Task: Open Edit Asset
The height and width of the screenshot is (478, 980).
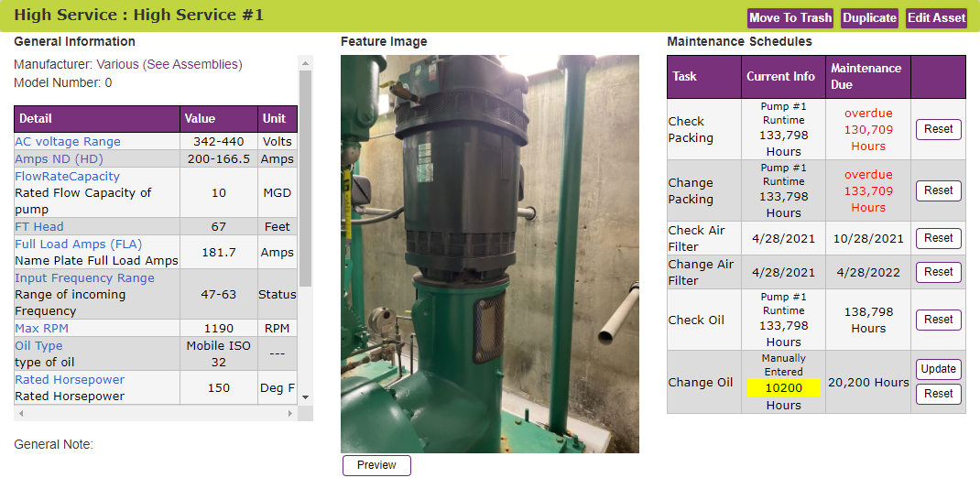Action: point(936,17)
